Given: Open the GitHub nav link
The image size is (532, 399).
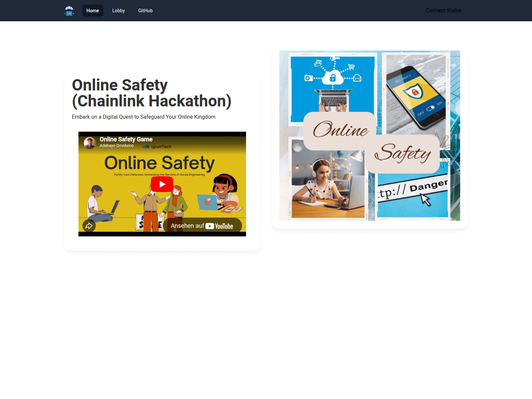Looking at the screenshot, I should pos(145,11).
